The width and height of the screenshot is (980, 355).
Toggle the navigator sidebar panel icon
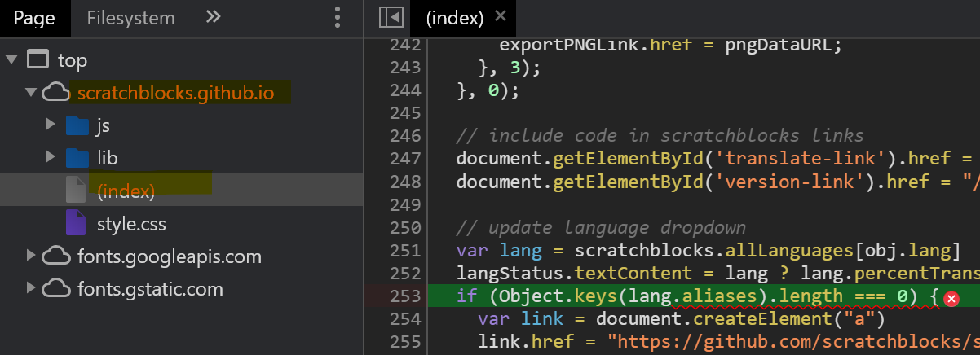click(392, 18)
